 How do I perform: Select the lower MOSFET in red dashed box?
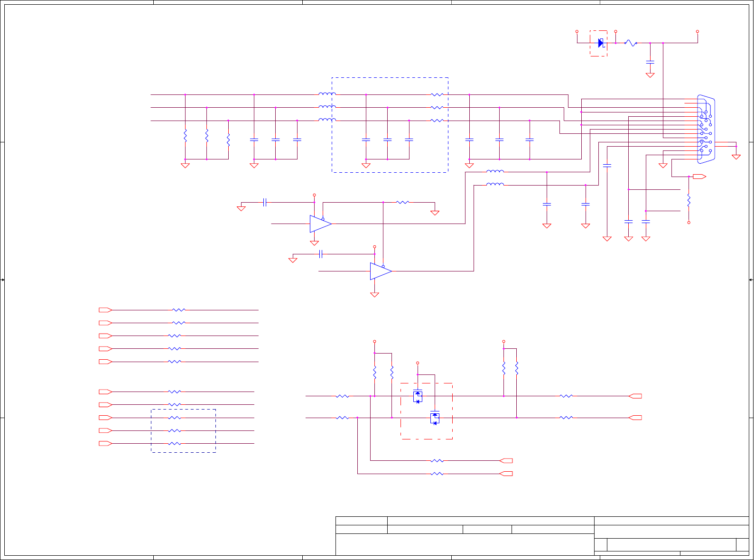(435, 418)
